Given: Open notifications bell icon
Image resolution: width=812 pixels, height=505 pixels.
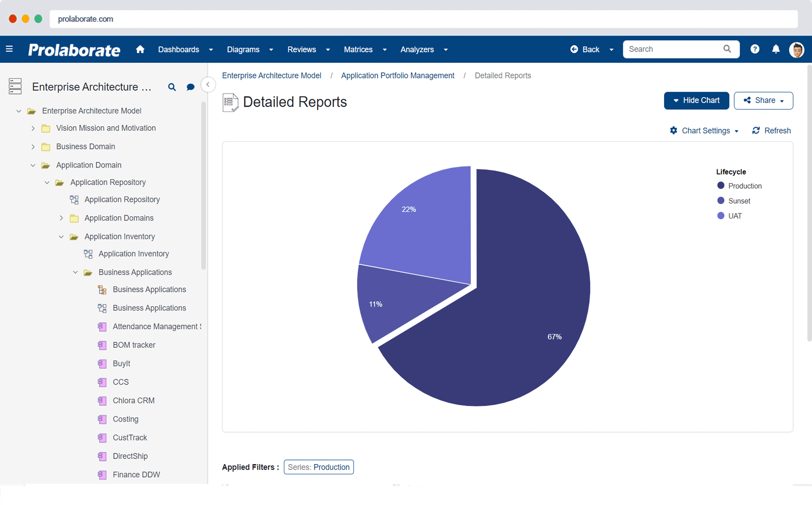Looking at the screenshot, I should pyautogui.click(x=776, y=49).
